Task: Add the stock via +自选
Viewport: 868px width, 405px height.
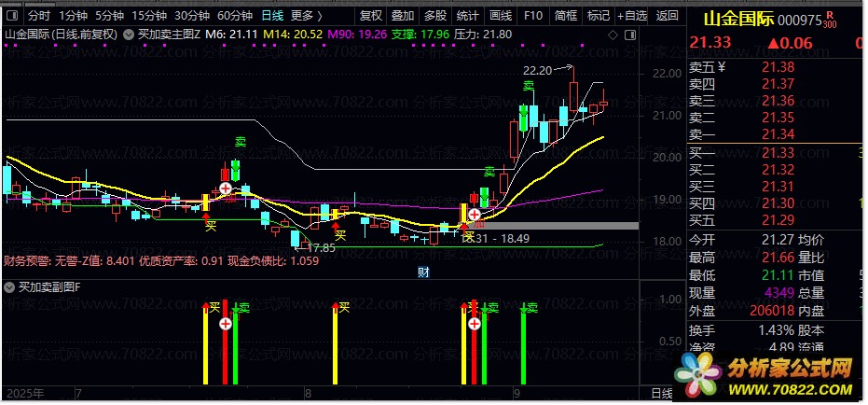Action: point(632,16)
